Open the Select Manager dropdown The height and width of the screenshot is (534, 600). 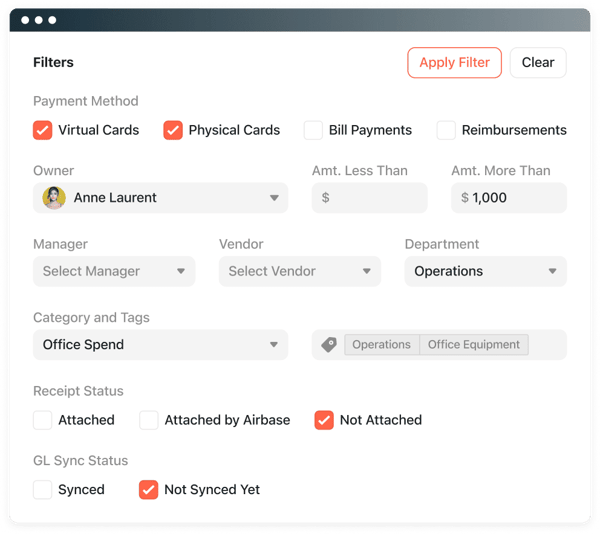[x=113, y=271]
